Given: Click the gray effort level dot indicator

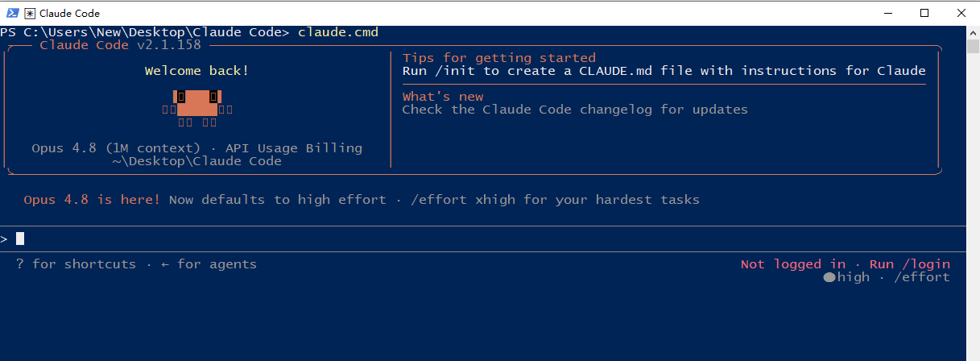Looking at the screenshot, I should tap(829, 277).
